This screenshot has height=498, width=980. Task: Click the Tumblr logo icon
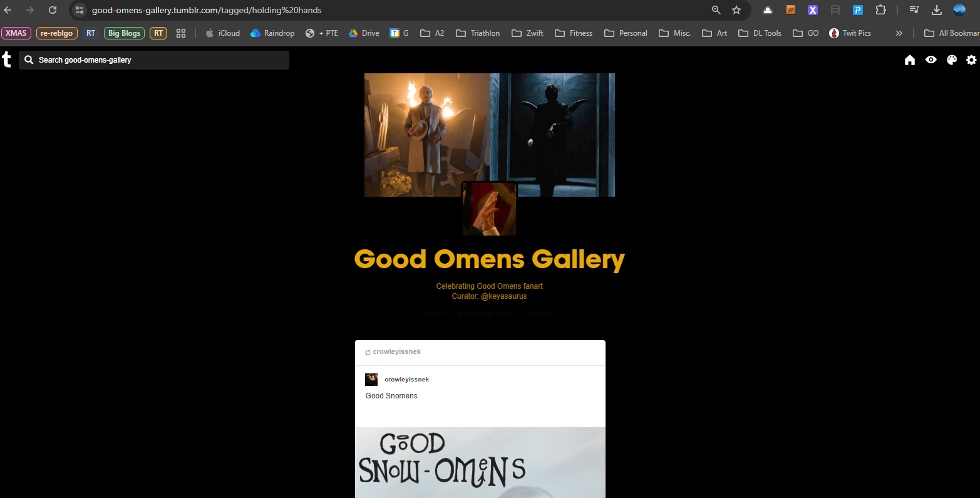click(x=7, y=60)
